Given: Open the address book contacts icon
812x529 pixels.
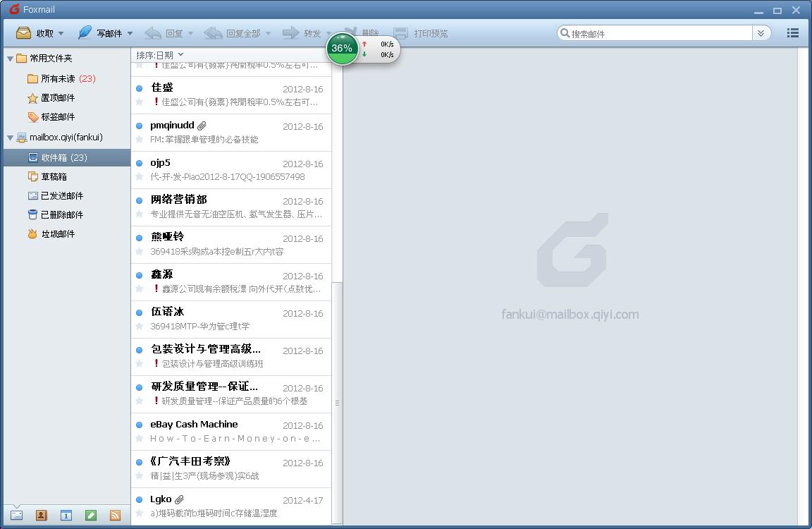Looking at the screenshot, I should click(42, 515).
